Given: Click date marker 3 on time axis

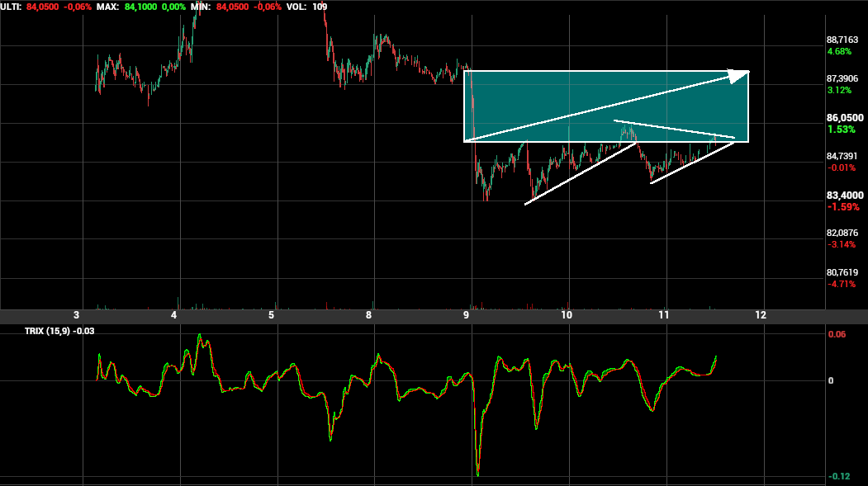Looking at the screenshot, I should [x=76, y=315].
